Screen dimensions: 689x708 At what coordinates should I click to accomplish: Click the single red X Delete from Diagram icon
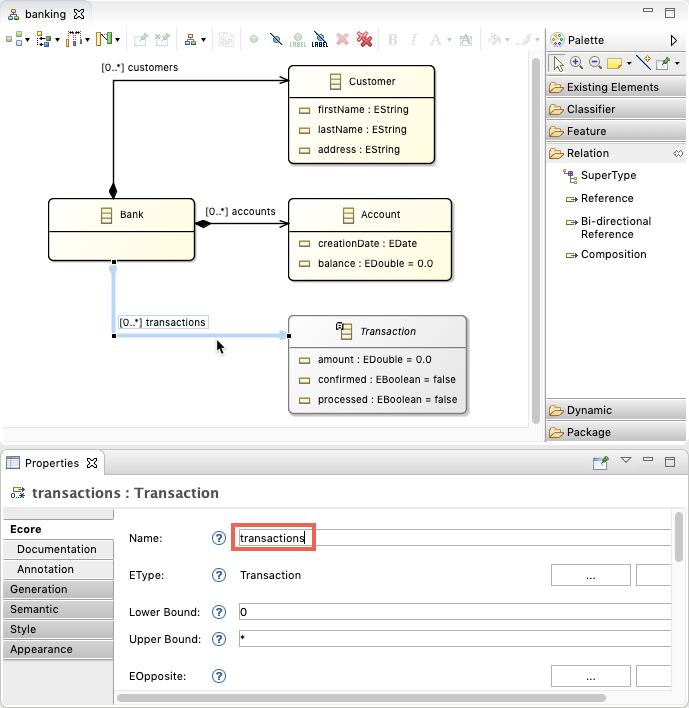[343, 40]
